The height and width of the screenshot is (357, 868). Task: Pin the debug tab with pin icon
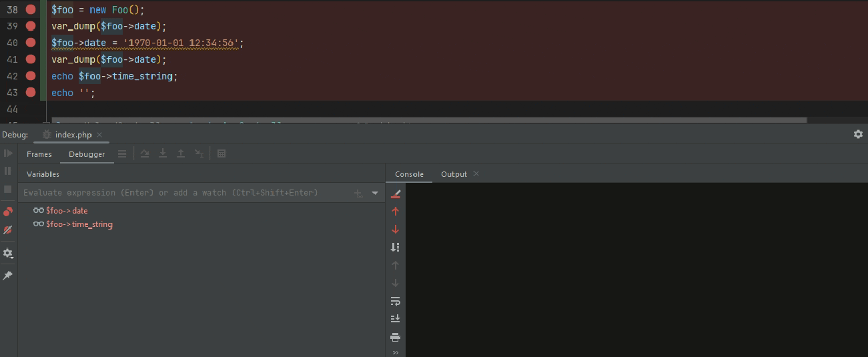(x=8, y=276)
